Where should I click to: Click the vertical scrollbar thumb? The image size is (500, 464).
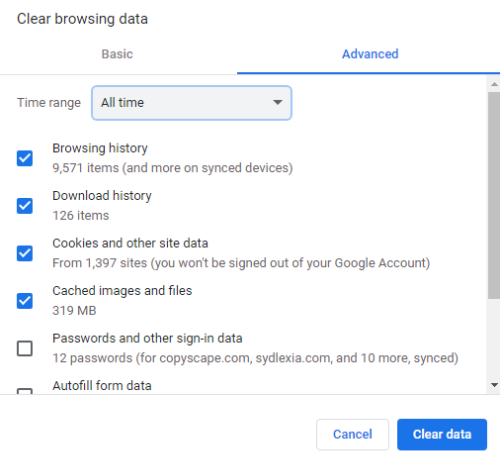pyautogui.click(x=494, y=195)
